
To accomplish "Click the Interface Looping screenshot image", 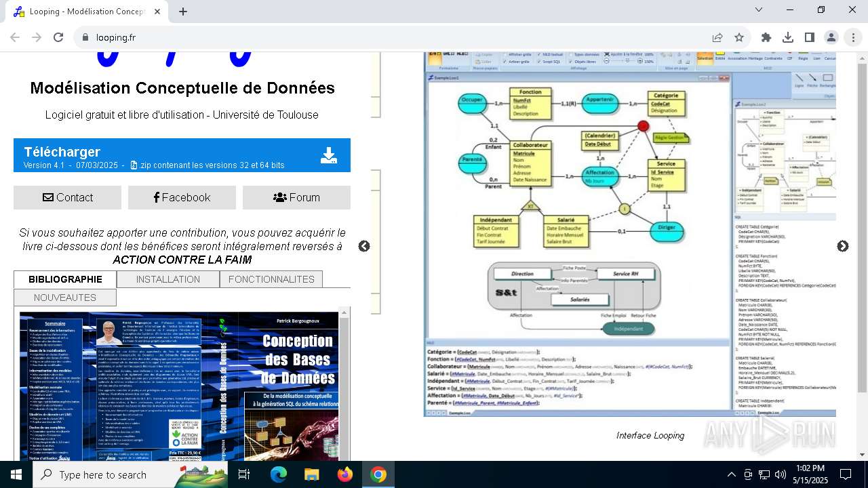I will [630, 235].
